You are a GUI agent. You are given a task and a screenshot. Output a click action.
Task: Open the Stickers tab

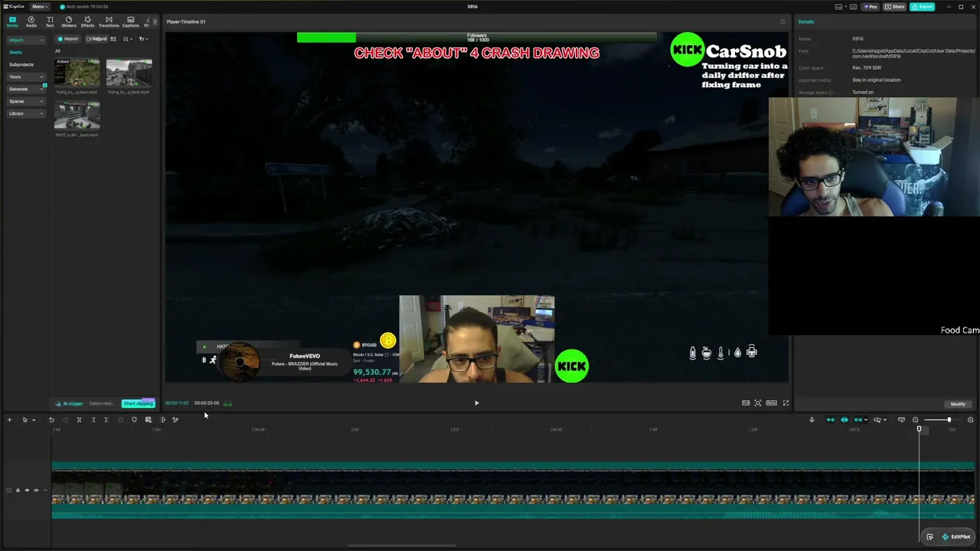pos(69,21)
